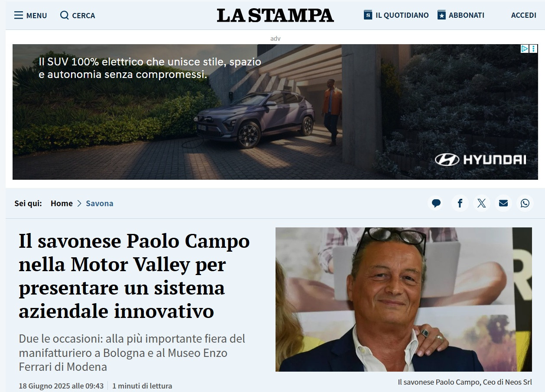Click the Cerca magnifying glass icon
This screenshot has width=545, height=392.
pos(65,15)
